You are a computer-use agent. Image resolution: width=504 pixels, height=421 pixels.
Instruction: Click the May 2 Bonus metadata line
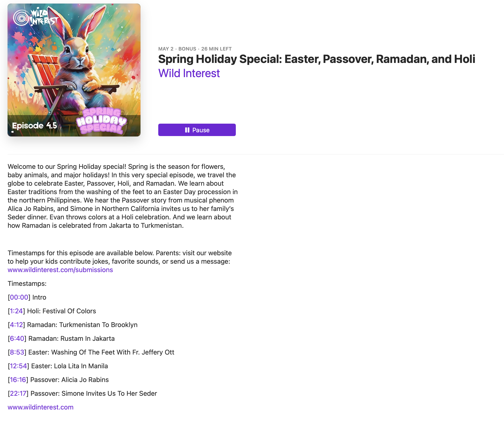[195, 49]
